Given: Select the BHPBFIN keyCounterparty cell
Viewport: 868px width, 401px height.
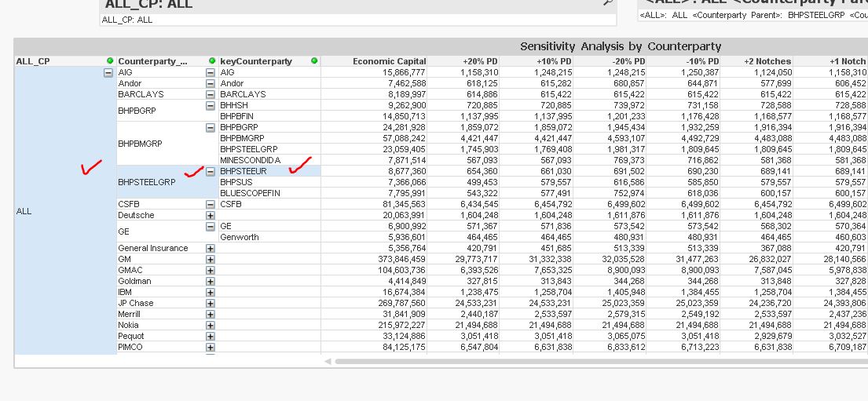Looking at the screenshot, I should (269, 117).
